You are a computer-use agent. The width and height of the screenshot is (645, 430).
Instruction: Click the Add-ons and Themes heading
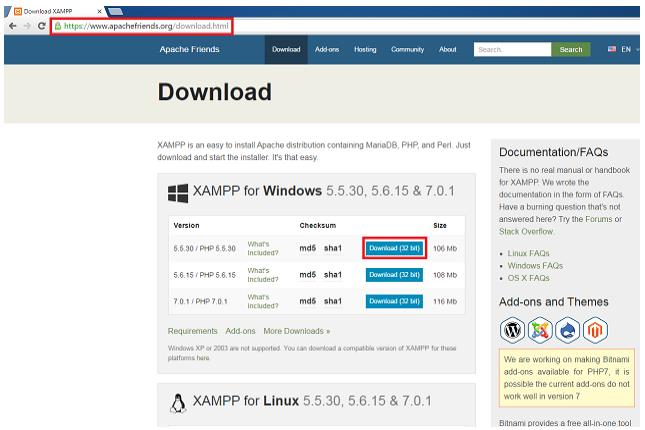pyautogui.click(x=553, y=302)
